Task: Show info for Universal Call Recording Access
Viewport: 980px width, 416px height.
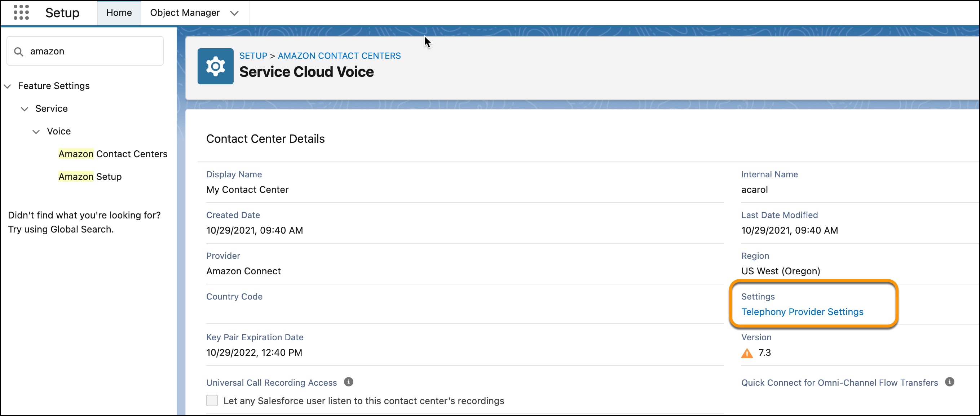Action: pyautogui.click(x=348, y=382)
